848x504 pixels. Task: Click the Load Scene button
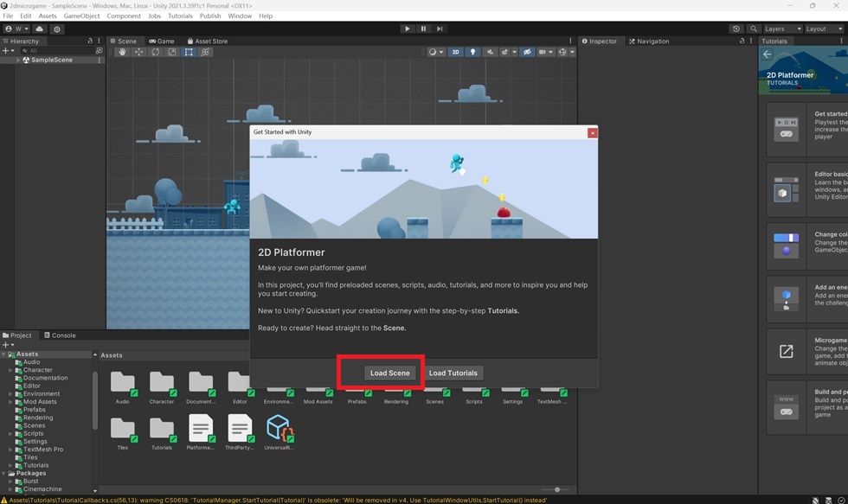pos(390,373)
